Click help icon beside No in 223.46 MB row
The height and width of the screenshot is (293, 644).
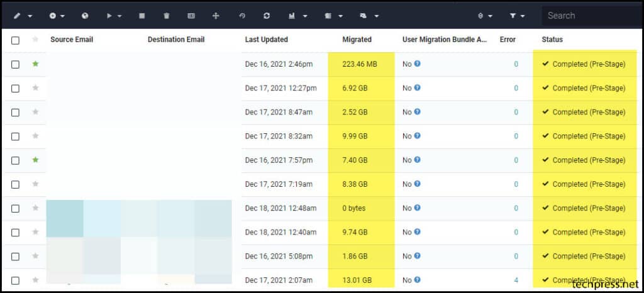coord(418,64)
